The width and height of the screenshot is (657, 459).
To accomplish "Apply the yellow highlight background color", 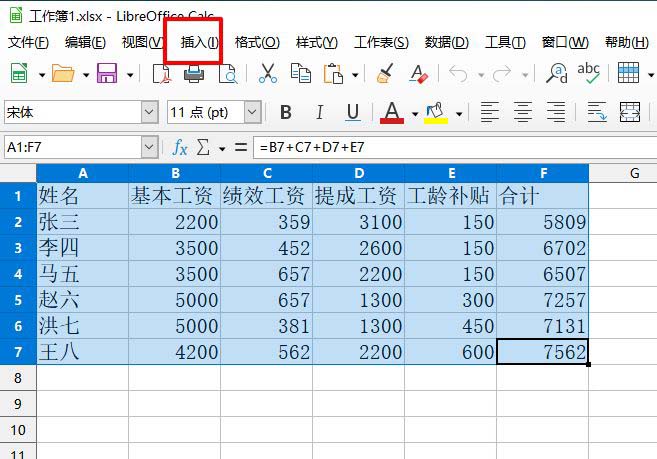I will click(x=435, y=112).
